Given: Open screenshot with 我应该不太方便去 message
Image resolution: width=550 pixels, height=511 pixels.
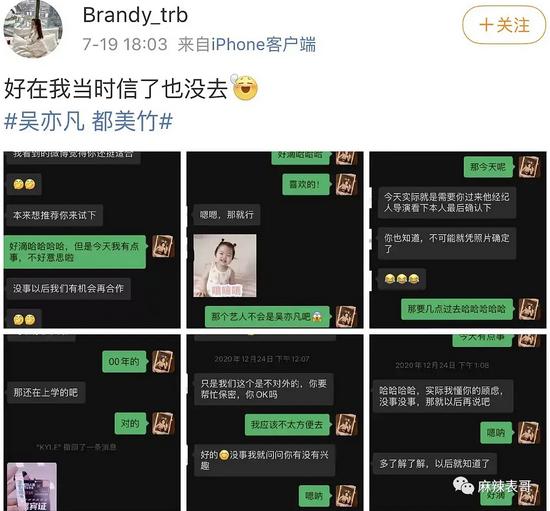Looking at the screenshot, I should pos(275,423).
